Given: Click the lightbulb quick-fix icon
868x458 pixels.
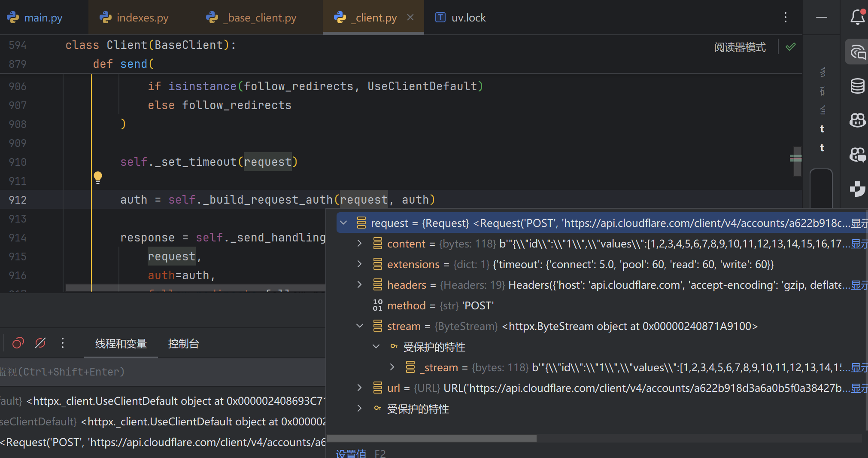Looking at the screenshot, I should (x=98, y=177).
